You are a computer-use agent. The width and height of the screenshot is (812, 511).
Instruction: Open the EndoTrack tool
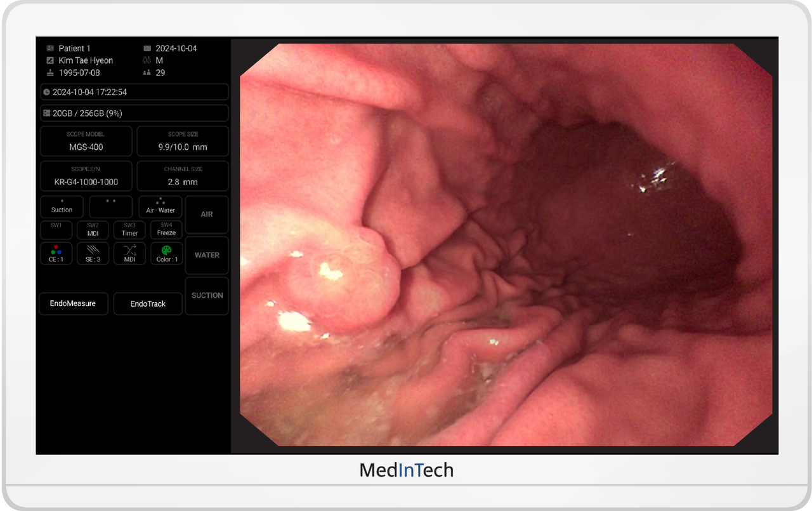coord(148,303)
